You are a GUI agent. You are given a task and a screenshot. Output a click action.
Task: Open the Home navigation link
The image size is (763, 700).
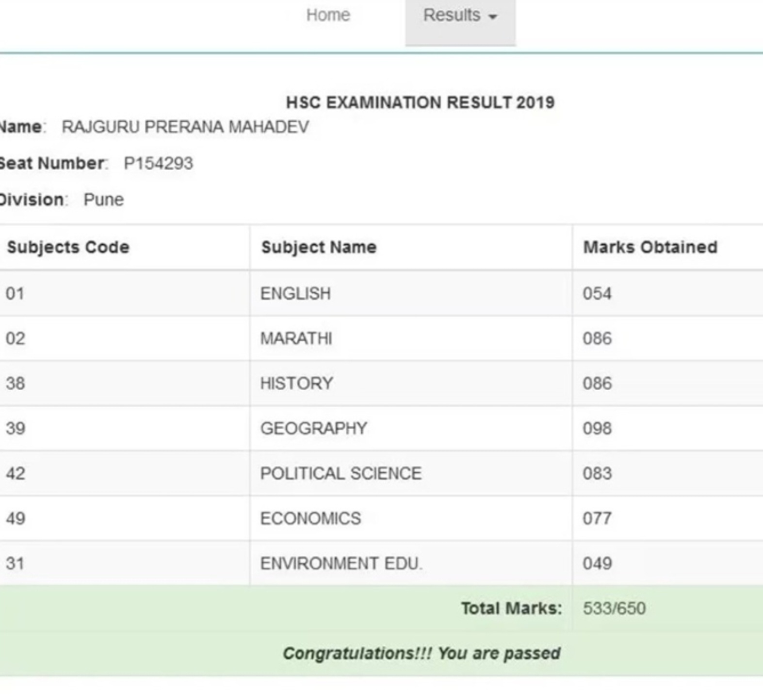point(328,16)
